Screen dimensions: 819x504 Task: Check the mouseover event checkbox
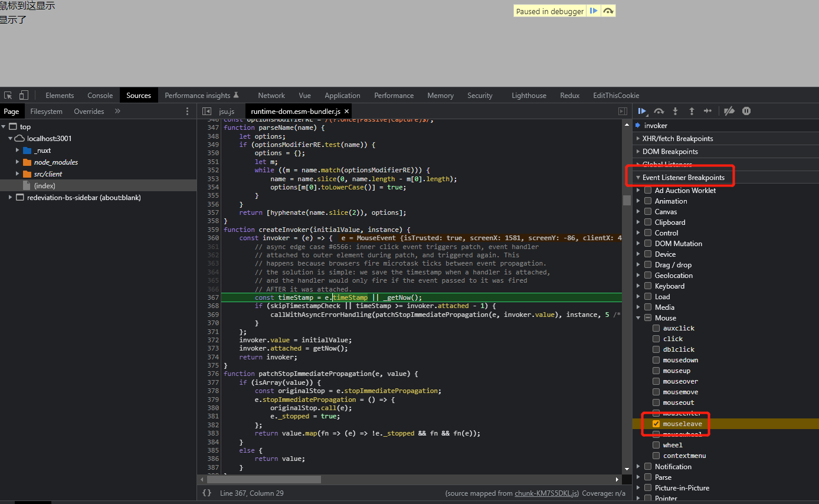656,381
